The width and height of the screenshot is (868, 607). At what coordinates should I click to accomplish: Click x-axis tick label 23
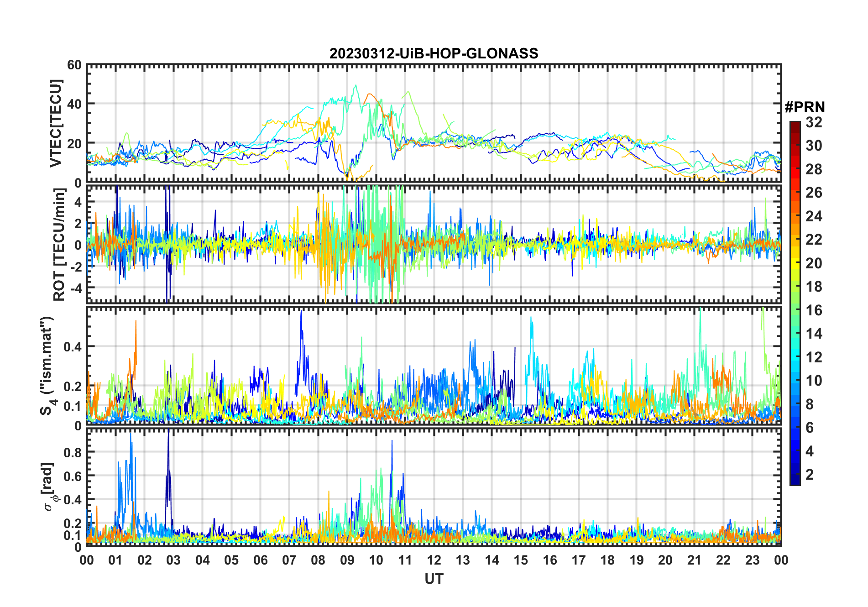752,560
